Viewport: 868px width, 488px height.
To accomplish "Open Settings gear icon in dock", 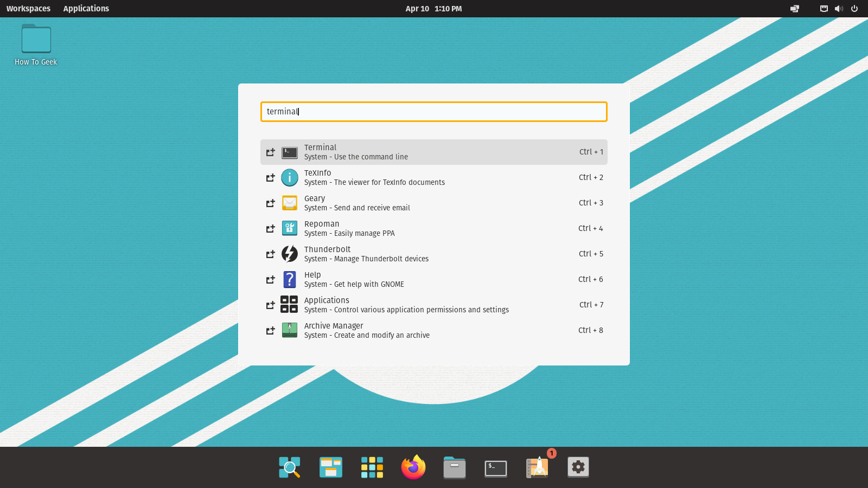I will (x=578, y=467).
